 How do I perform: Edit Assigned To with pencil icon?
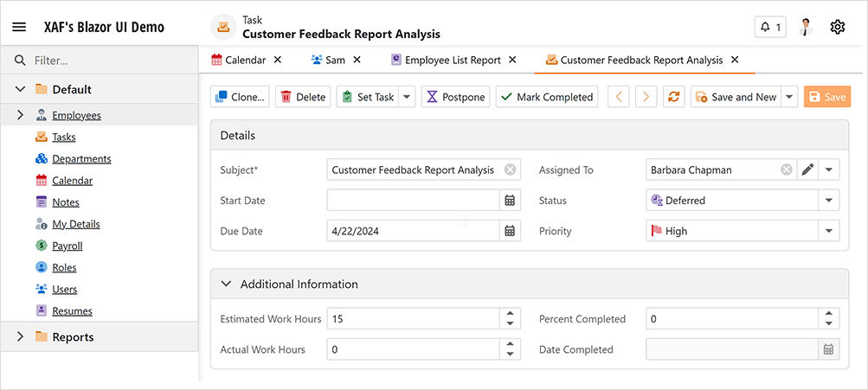coord(807,170)
